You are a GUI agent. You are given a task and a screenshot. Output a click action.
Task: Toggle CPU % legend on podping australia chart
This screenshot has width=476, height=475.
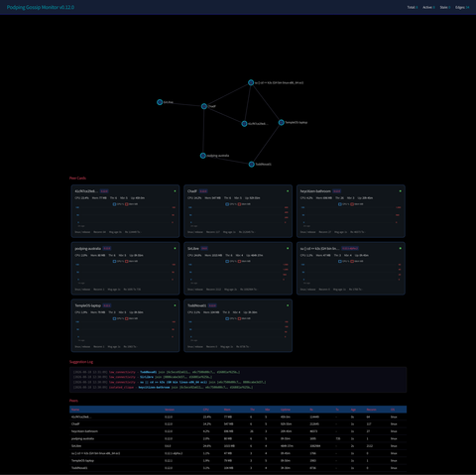118,261
